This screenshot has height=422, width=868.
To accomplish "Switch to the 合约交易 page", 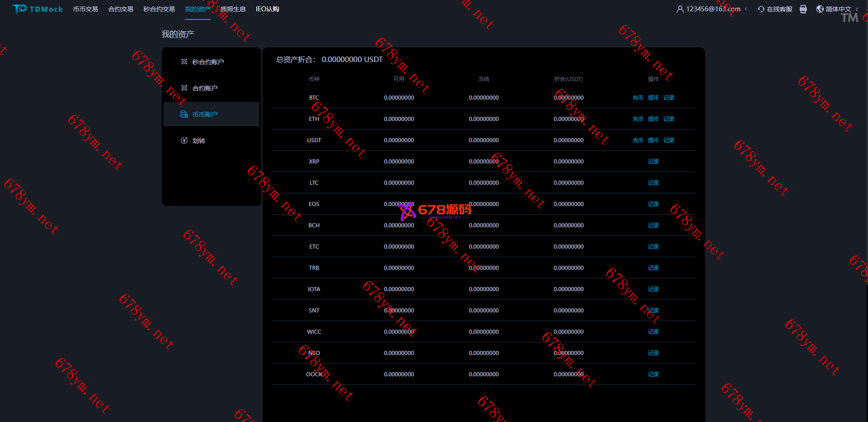I will pyautogui.click(x=120, y=9).
